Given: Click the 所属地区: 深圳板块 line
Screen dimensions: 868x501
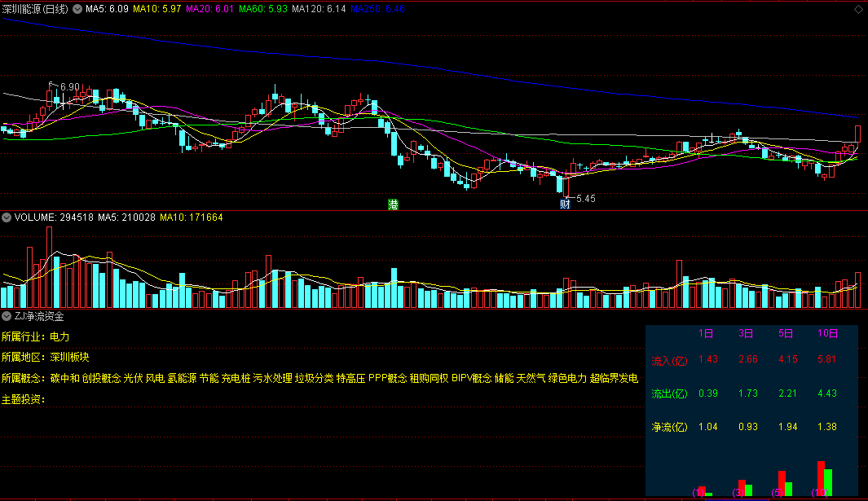Looking at the screenshot, I should coord(46,357).
